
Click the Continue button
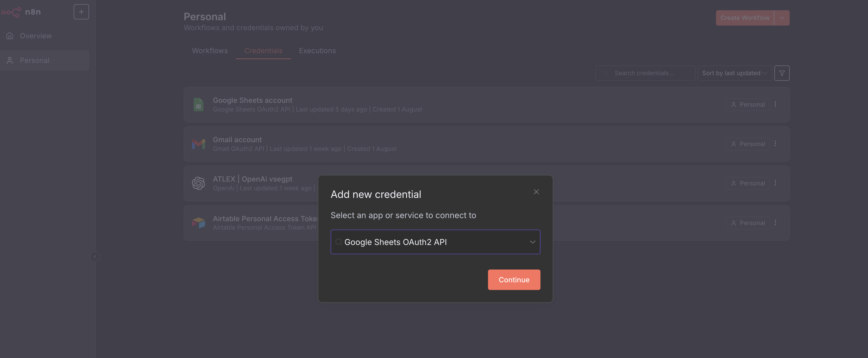click(x=514, y=280)
